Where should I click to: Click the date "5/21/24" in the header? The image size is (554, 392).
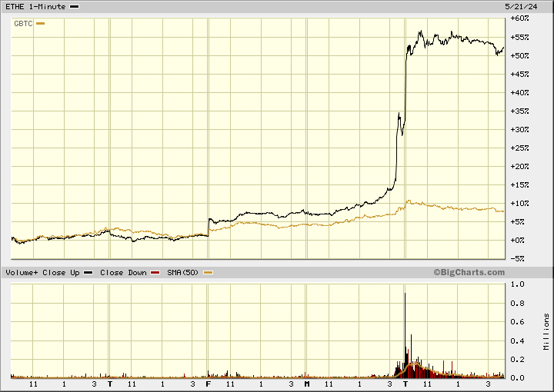coord(521,7)
